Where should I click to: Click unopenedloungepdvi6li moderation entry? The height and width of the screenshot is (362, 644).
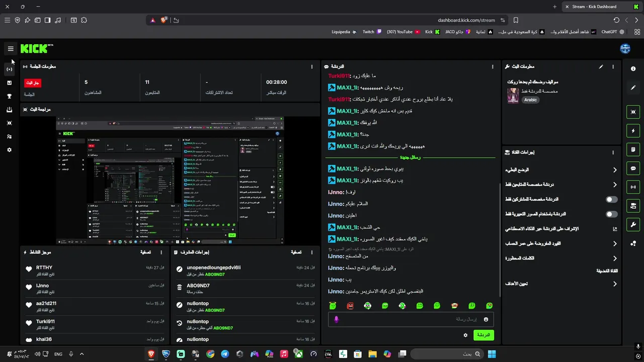pos(246,271)
